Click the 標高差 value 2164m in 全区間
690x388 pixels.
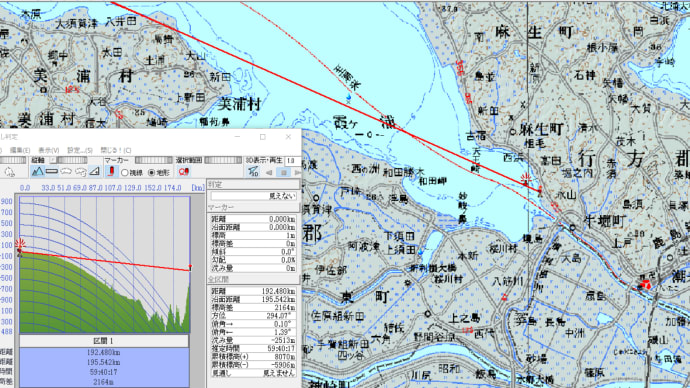click(284, 307)
